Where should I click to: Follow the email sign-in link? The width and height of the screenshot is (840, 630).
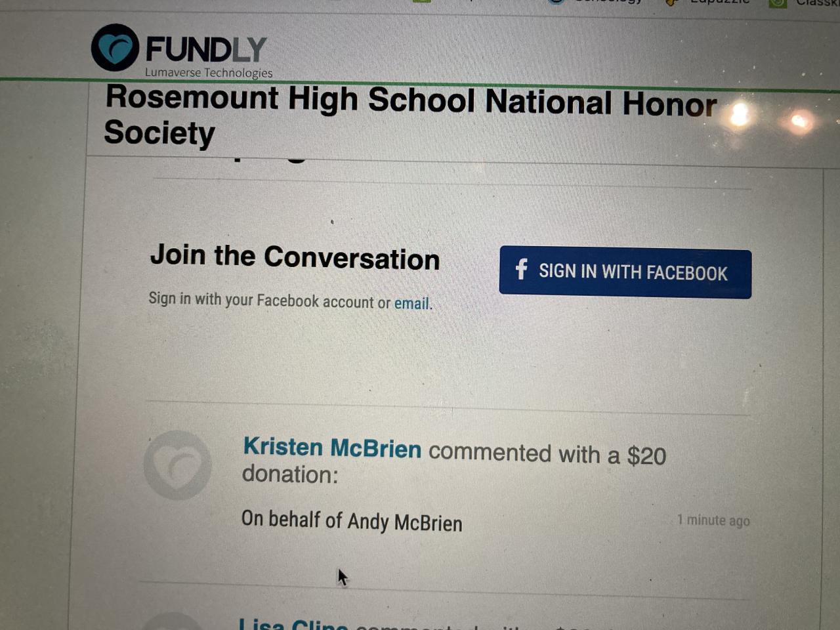coord(411,303)
